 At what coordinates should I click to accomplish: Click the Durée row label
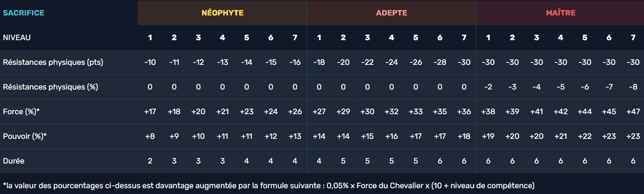pyautogui.click(x=14, y=161)
